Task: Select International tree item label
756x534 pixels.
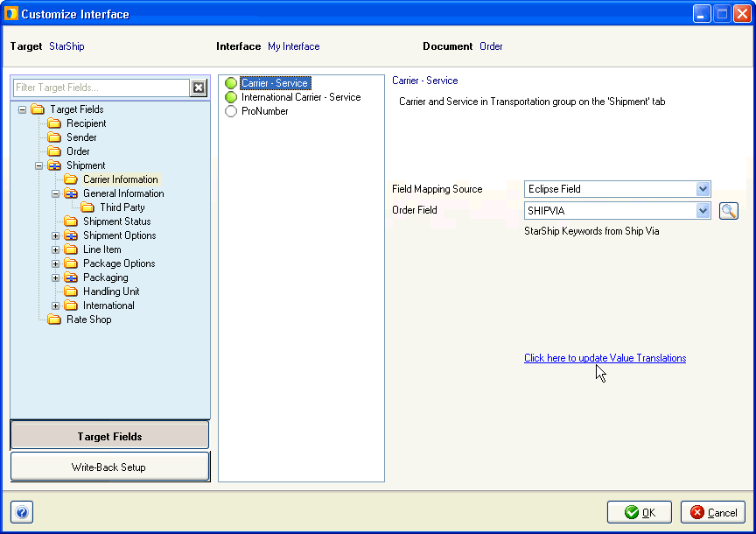Action: pyautogui.click(x=109, y=306)
